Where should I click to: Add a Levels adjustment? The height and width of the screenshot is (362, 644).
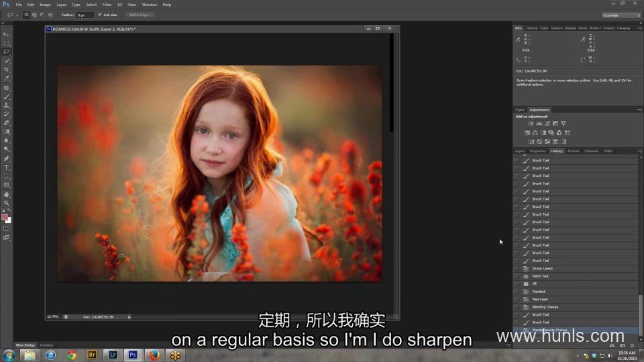point(539,123)
